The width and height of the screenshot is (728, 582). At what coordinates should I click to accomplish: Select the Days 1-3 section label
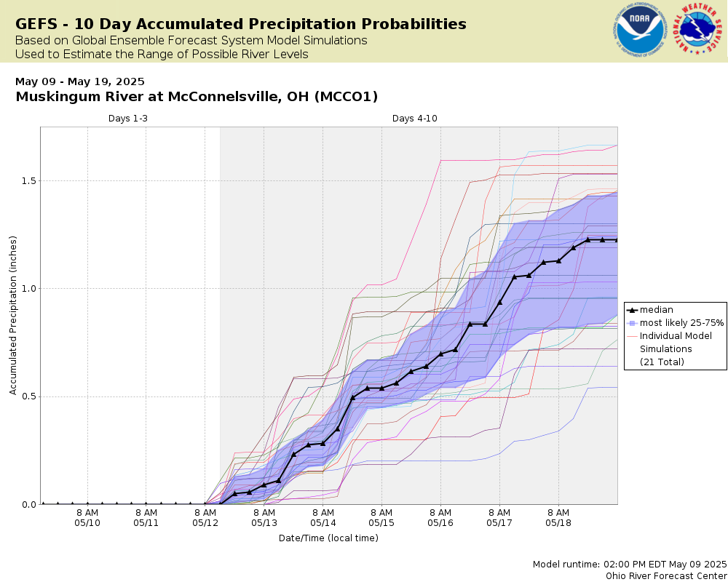[x=128, y=119]
